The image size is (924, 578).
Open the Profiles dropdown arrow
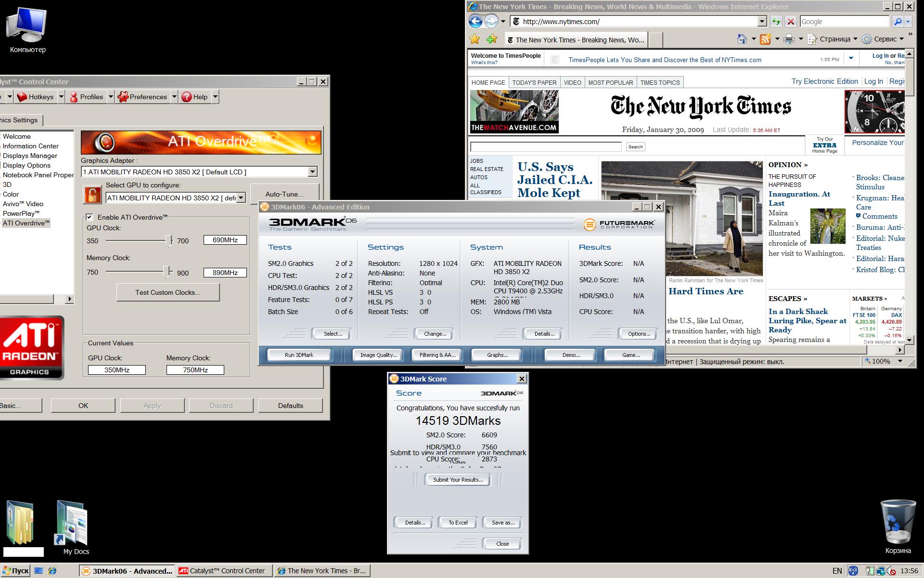pos(110,97)
